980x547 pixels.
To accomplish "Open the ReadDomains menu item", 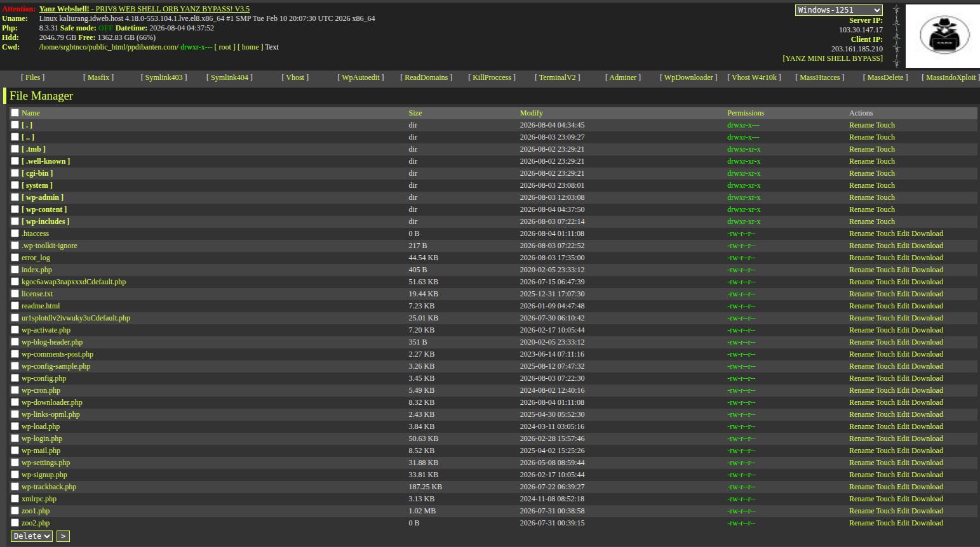I will (x=426, y=77).
